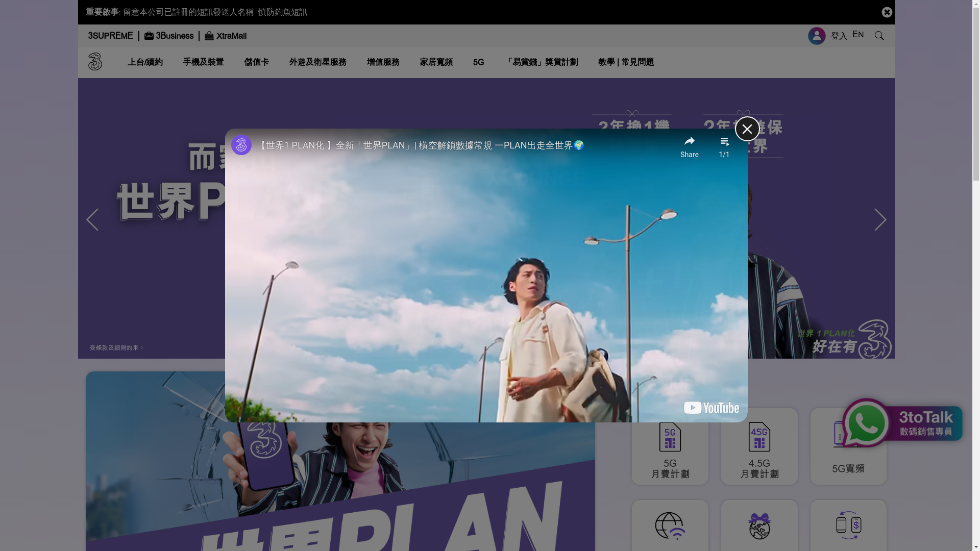
Task: Open the video title link
Action: tap(421, 145)
